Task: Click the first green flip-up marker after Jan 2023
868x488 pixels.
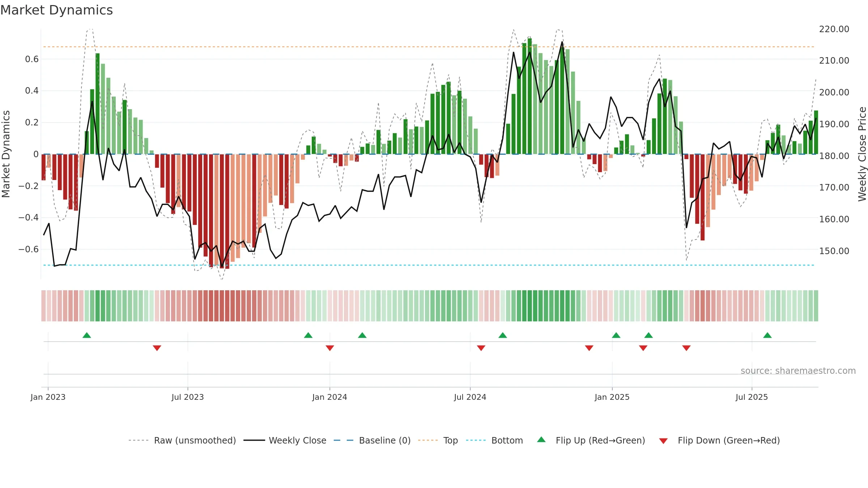Action: point(87,335)
